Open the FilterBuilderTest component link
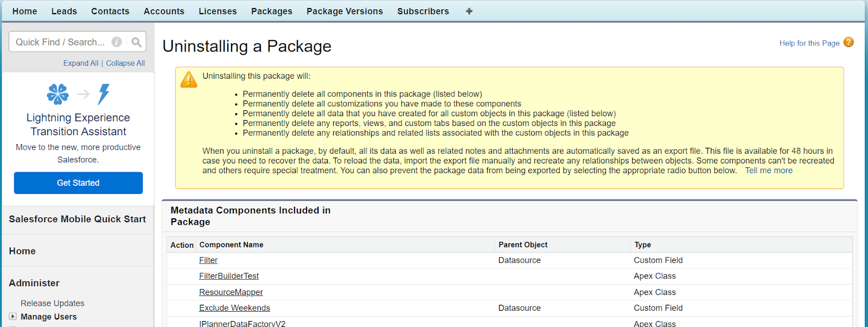Image resolution: width=868 pixels, height=327 pixels. tap(229, 276)
